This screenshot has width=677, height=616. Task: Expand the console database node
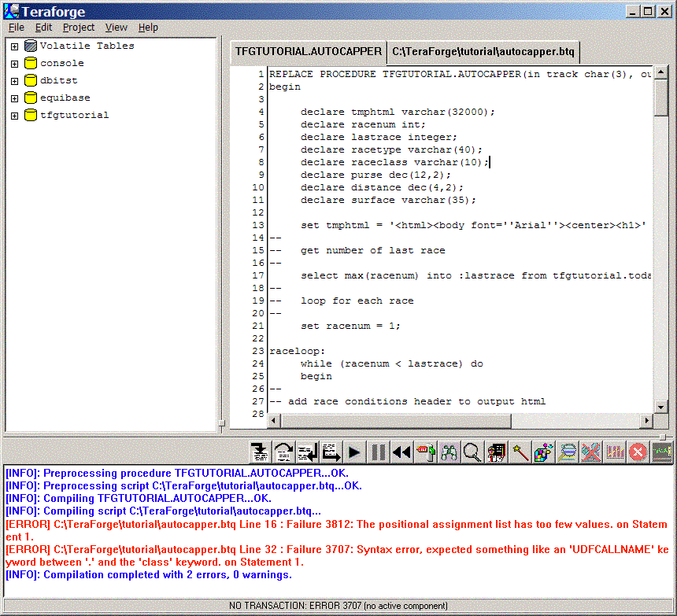[15, 64]
